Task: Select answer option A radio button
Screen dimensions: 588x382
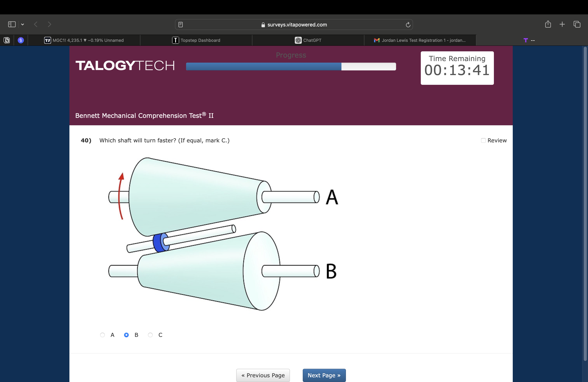Action: 102,335
